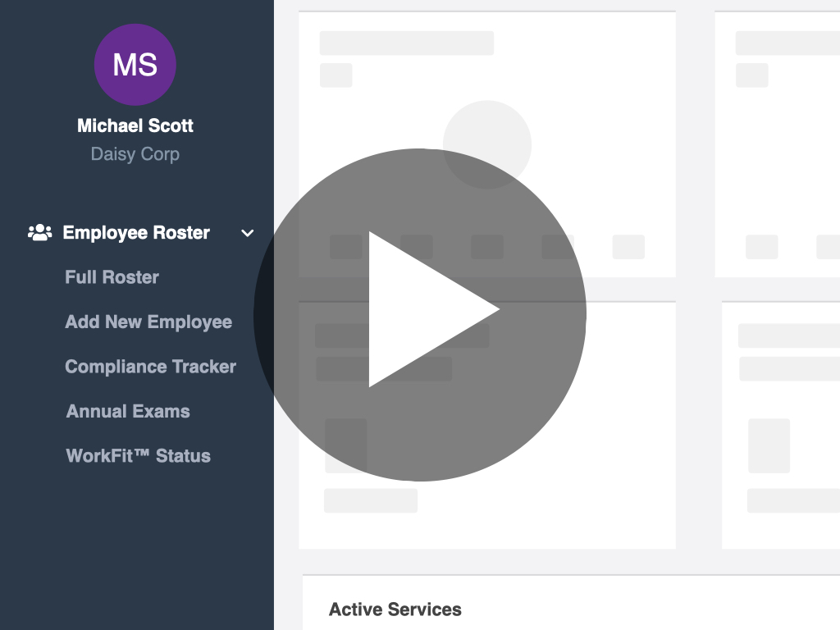The height and width of the screenshot is (630, 840).
Task: Collapse the Employee Roster chevron
Action: tap(248, 233)
